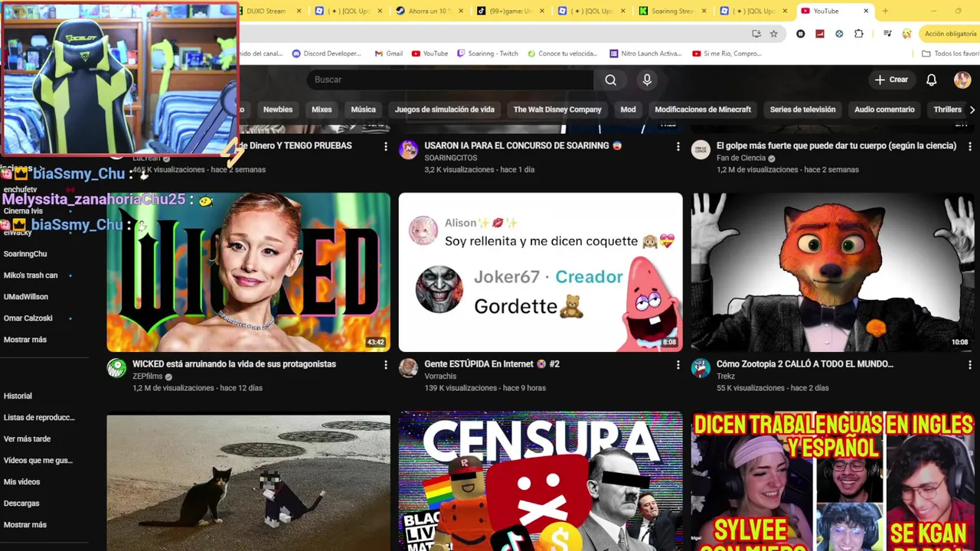
Task: Select Juegos de simulación de vida chip
Action: [445, 109]
